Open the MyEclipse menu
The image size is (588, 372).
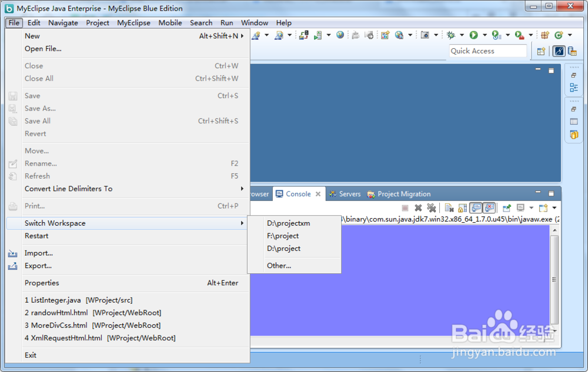point(133,23)
